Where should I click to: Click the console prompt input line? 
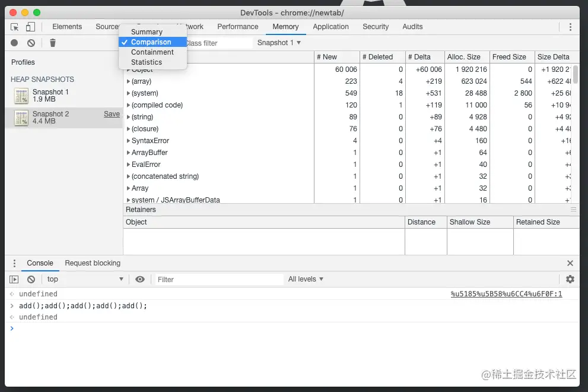point(293,328)
